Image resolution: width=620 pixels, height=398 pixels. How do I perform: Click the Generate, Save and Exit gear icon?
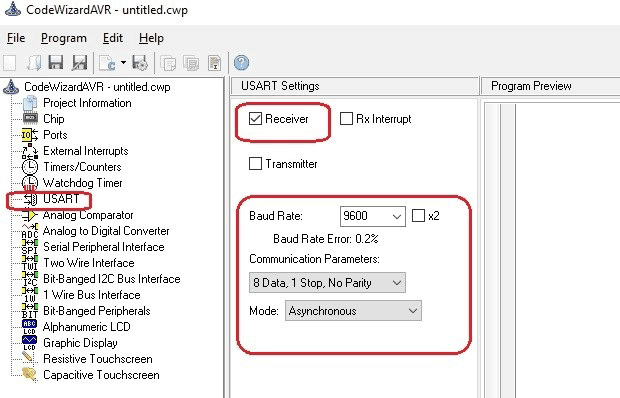140,63
